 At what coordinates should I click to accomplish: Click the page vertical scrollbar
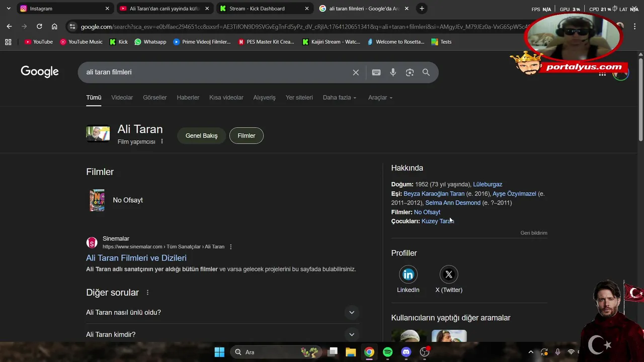[640, 101]
